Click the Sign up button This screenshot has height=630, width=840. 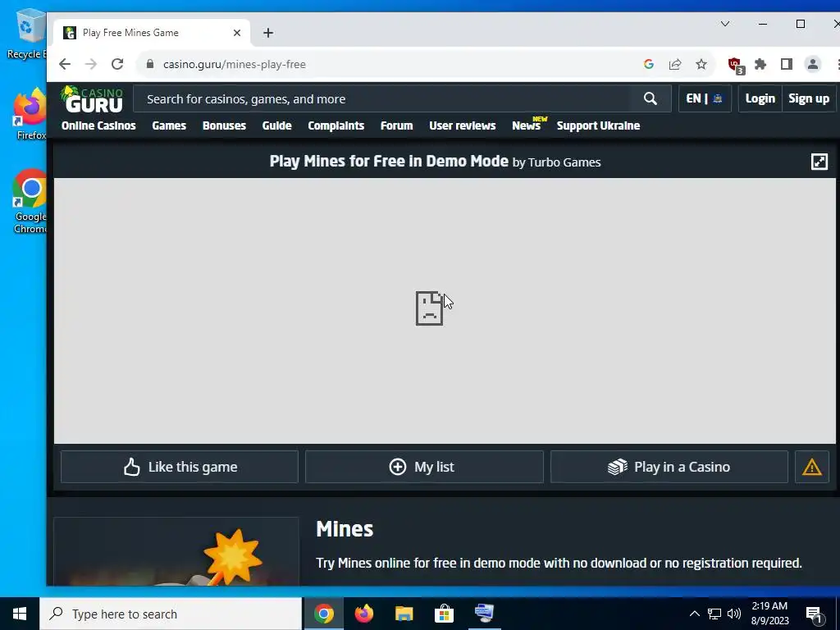coord(809,98)
